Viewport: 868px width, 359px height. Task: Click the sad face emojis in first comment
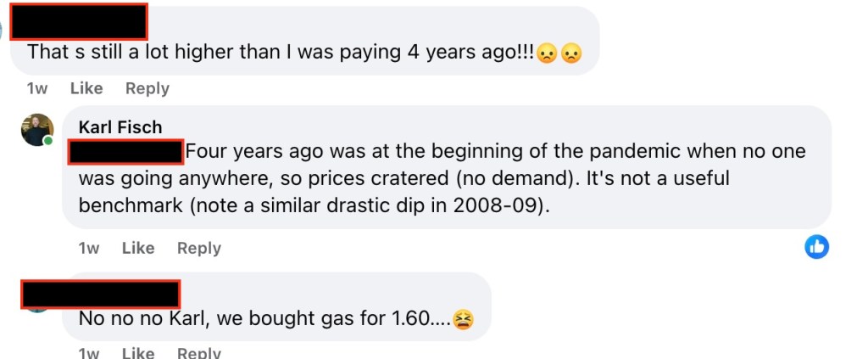point(559,52)
